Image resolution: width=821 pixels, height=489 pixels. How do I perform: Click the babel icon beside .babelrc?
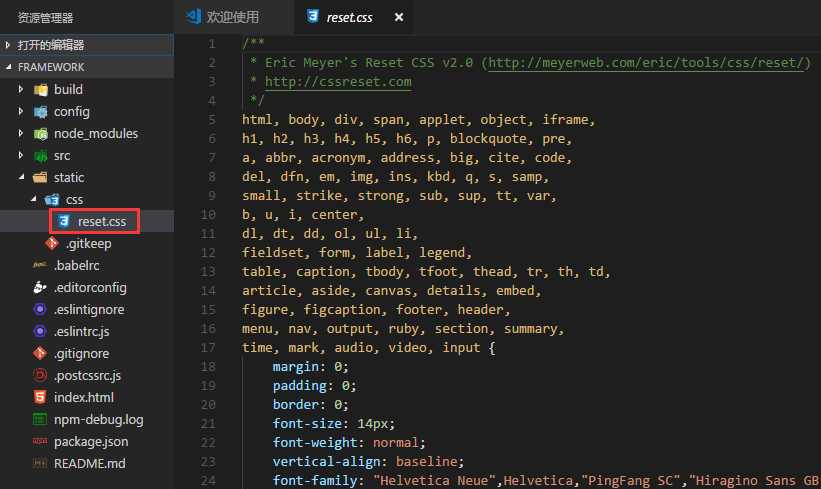(40, 265)
